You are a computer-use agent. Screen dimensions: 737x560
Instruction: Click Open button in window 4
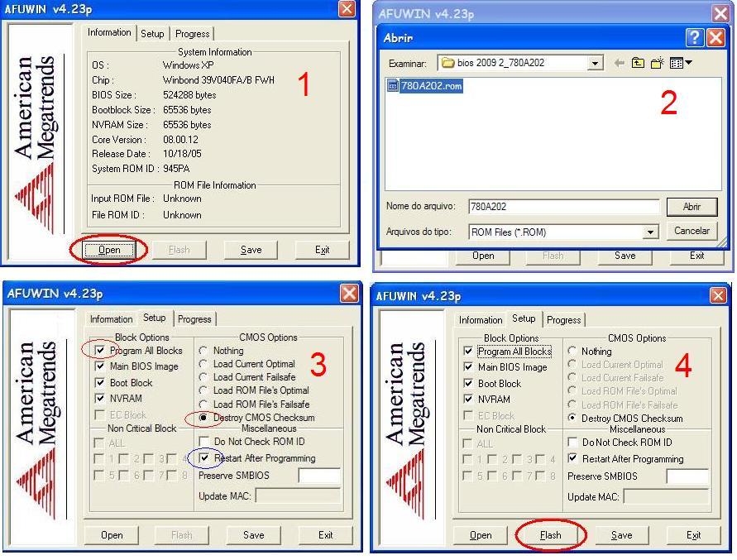click(481, 535)
